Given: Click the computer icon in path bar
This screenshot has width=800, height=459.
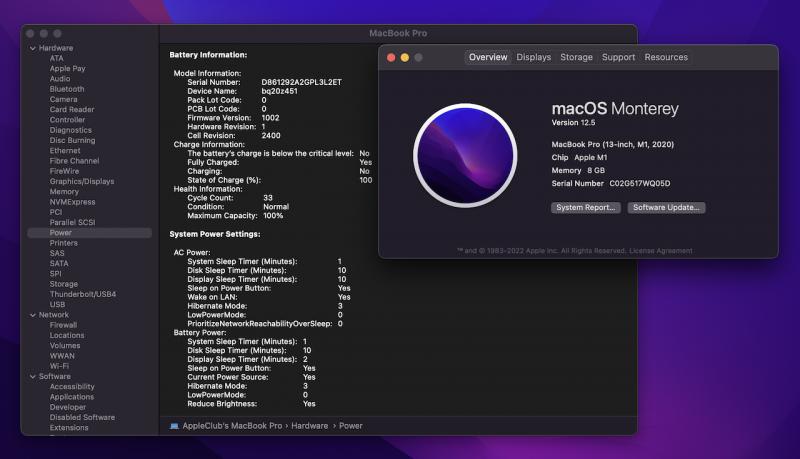Looking at the screenshot, I should pos(174,426).
